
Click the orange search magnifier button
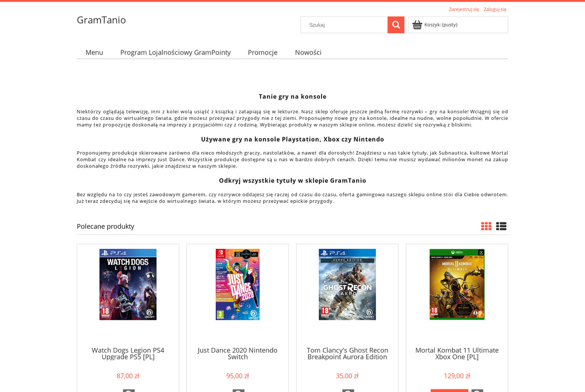pos(396,25)
